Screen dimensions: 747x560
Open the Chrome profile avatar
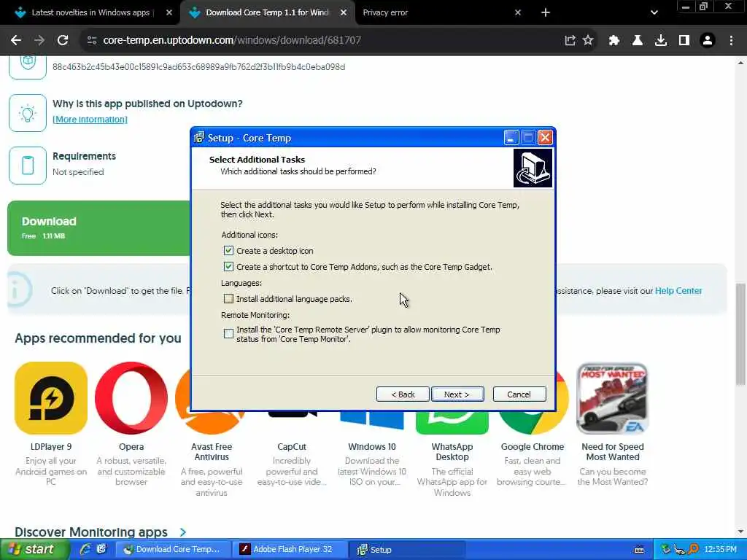coord(708,41)
